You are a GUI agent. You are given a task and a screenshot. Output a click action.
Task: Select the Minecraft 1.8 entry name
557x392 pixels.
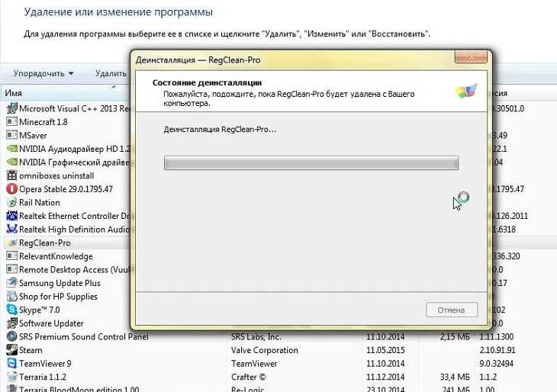[43, 122]
